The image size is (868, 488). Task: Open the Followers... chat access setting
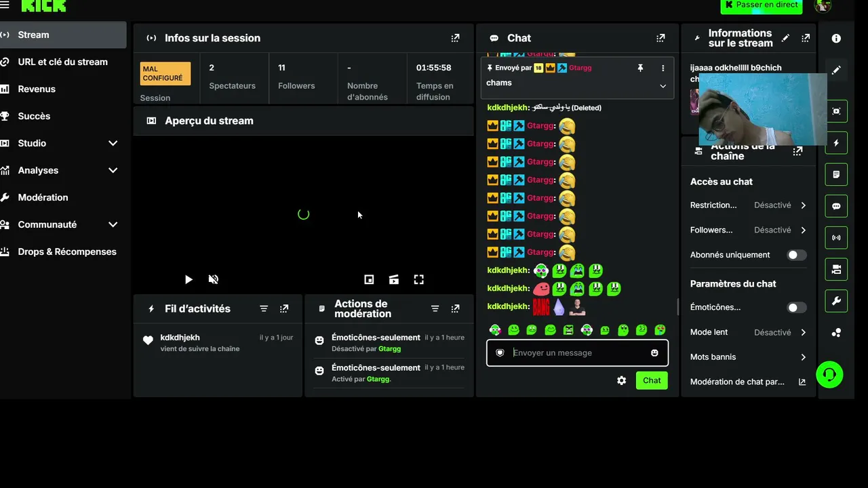tap(749, 230)
